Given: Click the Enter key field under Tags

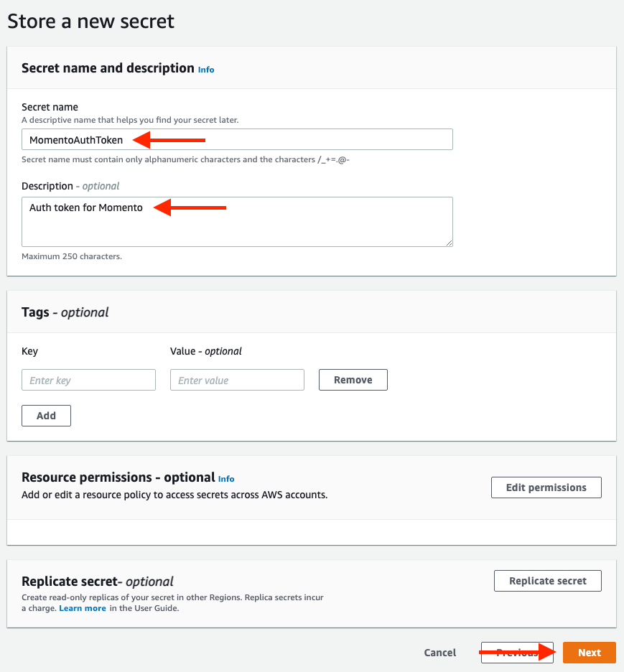Looking at the screenshot, I should [88, 380].
